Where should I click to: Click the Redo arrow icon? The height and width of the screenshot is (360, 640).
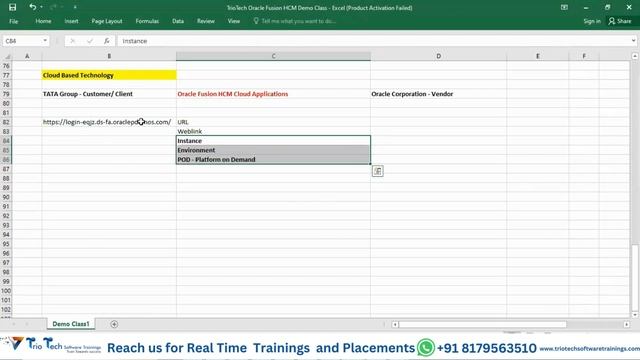click(x=53, y=7)
